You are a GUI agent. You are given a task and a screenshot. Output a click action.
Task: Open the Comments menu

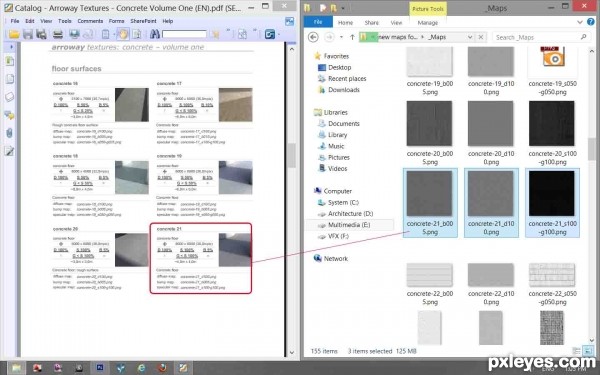90,21
